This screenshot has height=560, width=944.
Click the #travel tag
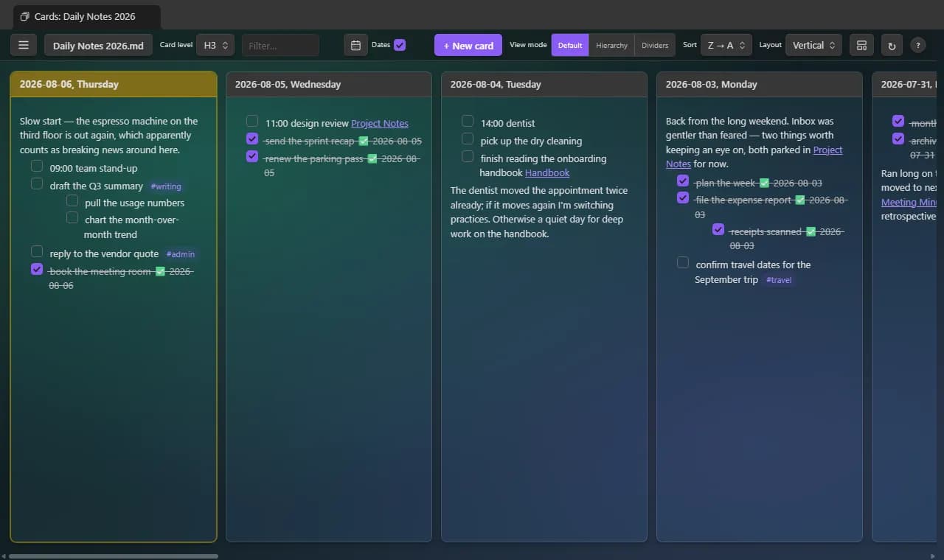[x=779, y=280]
